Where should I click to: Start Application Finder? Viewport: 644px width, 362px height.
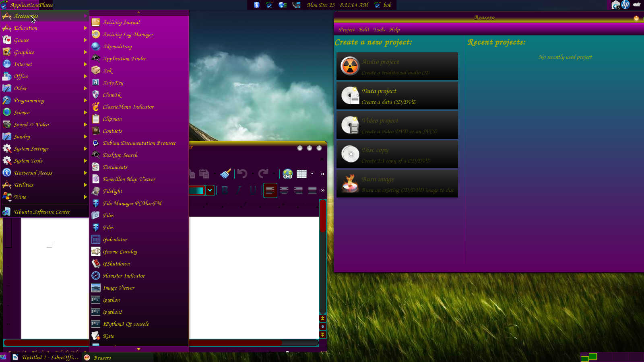click(x=139, y=58)
